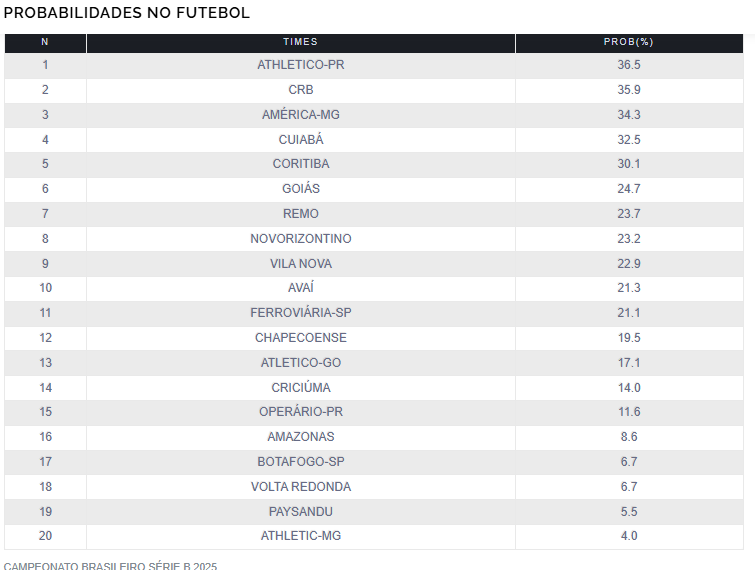Click the FERROVIÁRIA-SP team name
The image size is (755, 570).
coord(300,313)
